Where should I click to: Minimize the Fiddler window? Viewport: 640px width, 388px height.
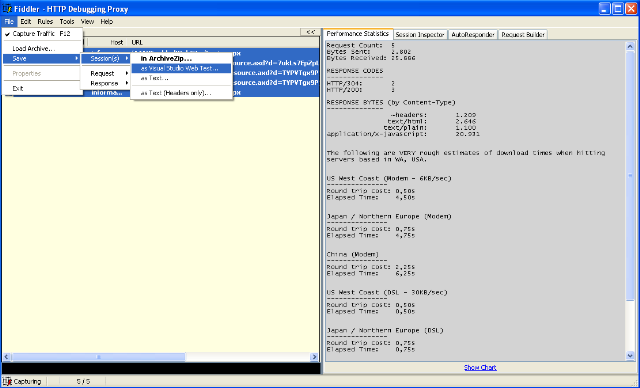[604, 9]
